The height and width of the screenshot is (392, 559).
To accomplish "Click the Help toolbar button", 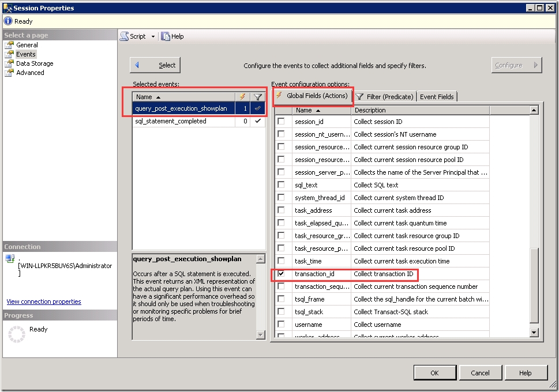I will [x=172, y=36].
